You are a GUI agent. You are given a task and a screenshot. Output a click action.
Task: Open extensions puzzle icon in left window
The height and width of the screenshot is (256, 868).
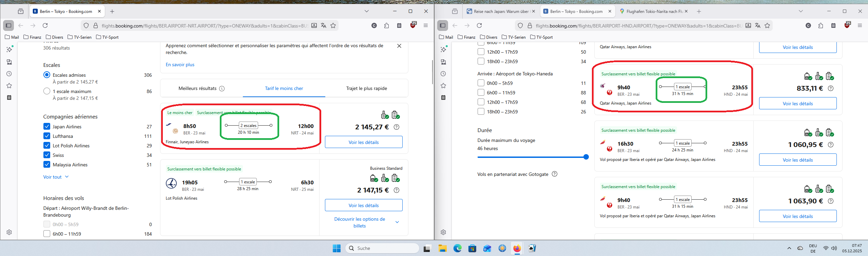coord(386,25)
